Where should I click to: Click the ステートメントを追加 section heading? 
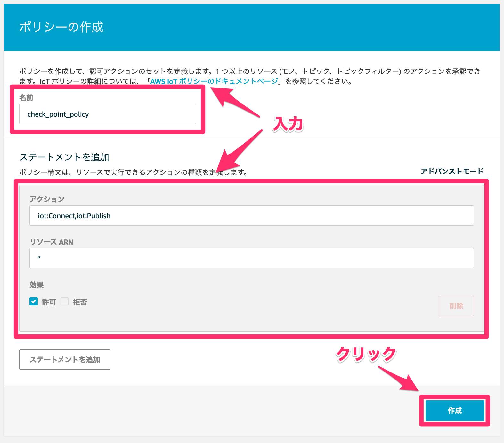pos(64,157)
